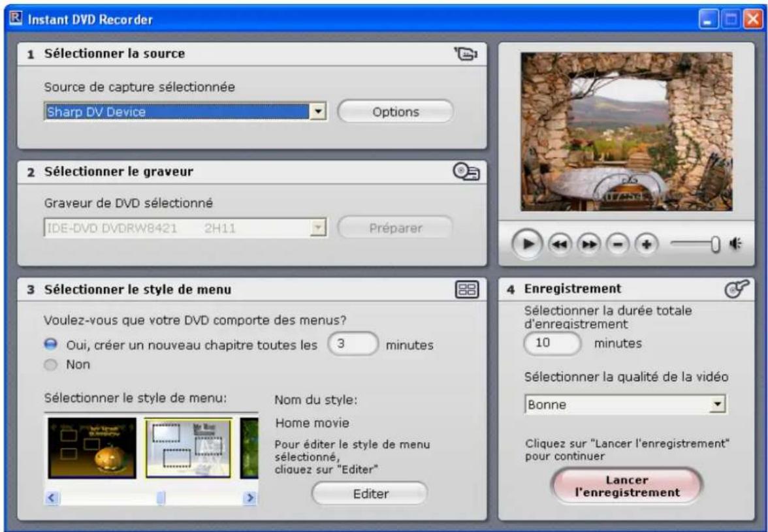
Task: Click 'Graveur de DVD sélectionné' label
Action: tap(128, 203)
